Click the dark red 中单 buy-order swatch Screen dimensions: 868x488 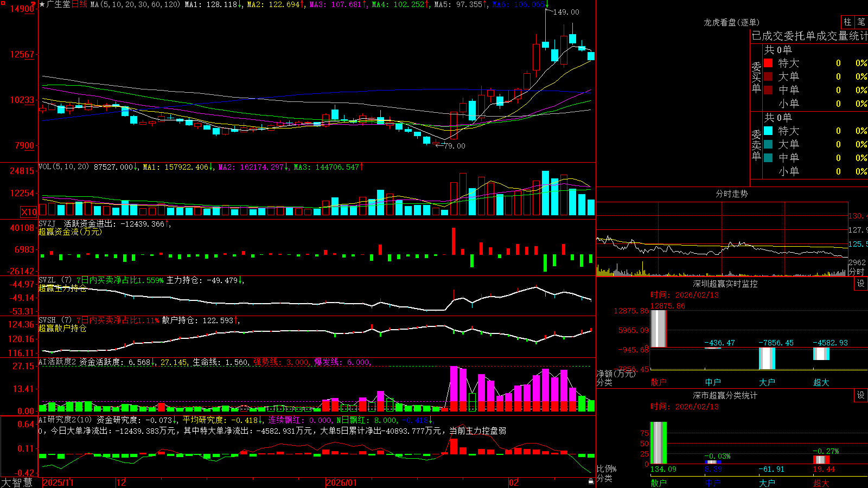point(768,90)
